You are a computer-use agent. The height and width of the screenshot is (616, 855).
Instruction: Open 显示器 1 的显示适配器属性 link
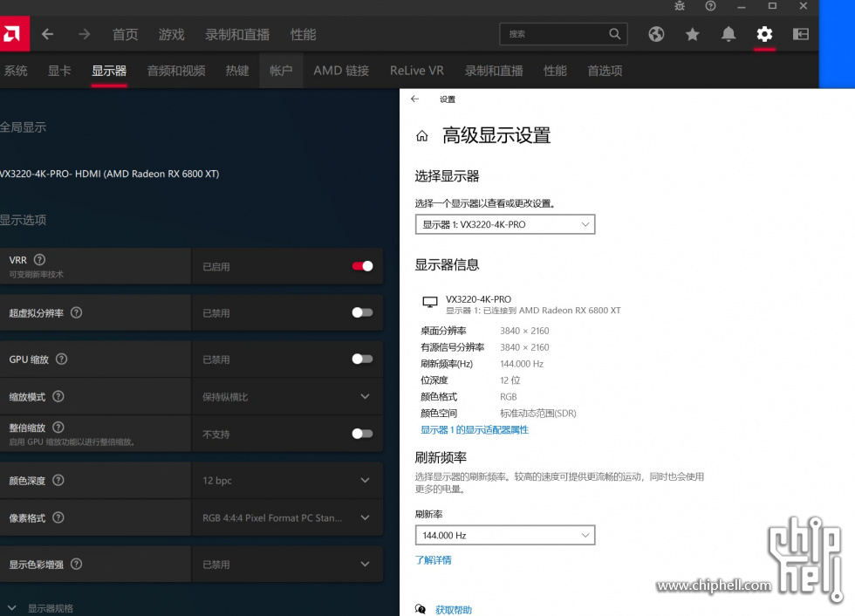475,429
